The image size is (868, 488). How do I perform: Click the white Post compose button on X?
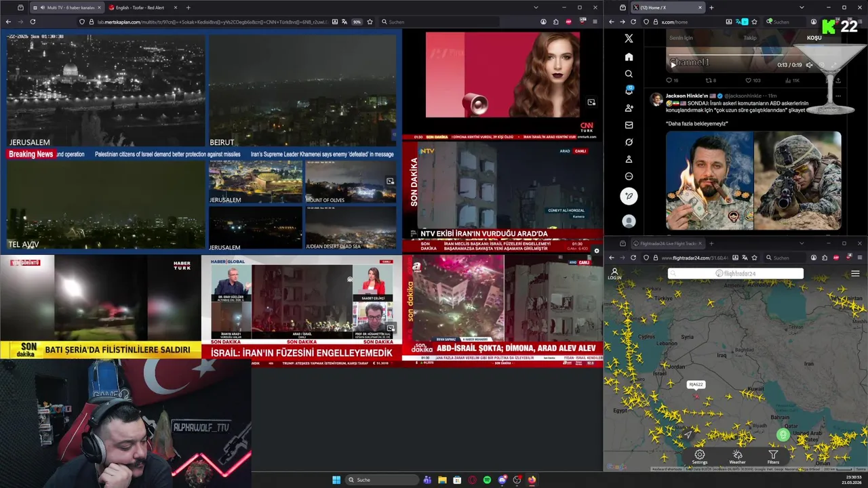629,196
